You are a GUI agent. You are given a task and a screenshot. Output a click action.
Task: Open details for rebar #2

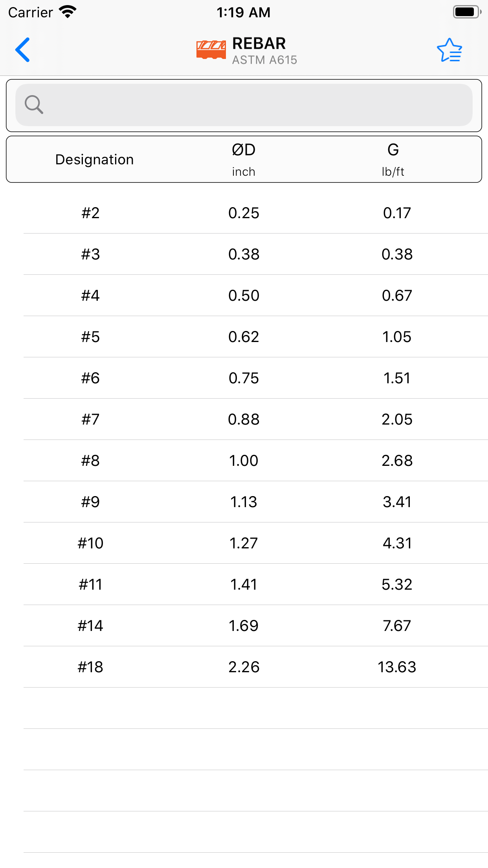pyautogui.click(x=244, y=213)
